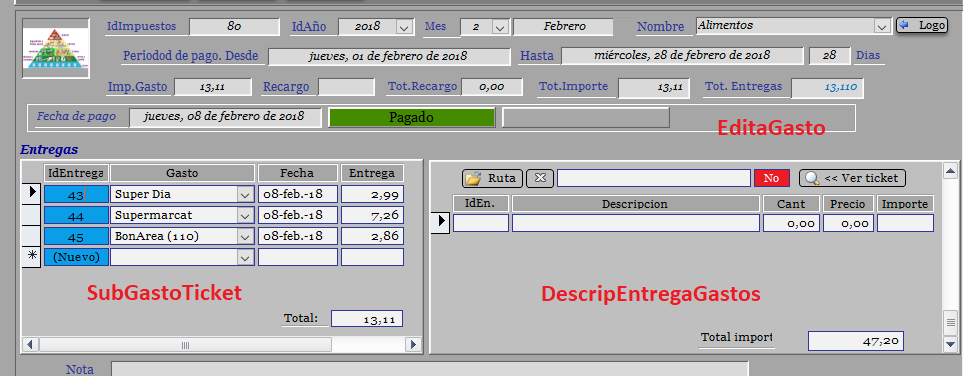Click the Precio cell showing 0,00
Viewport: 963px width, 376px height.
click(848, 223)
